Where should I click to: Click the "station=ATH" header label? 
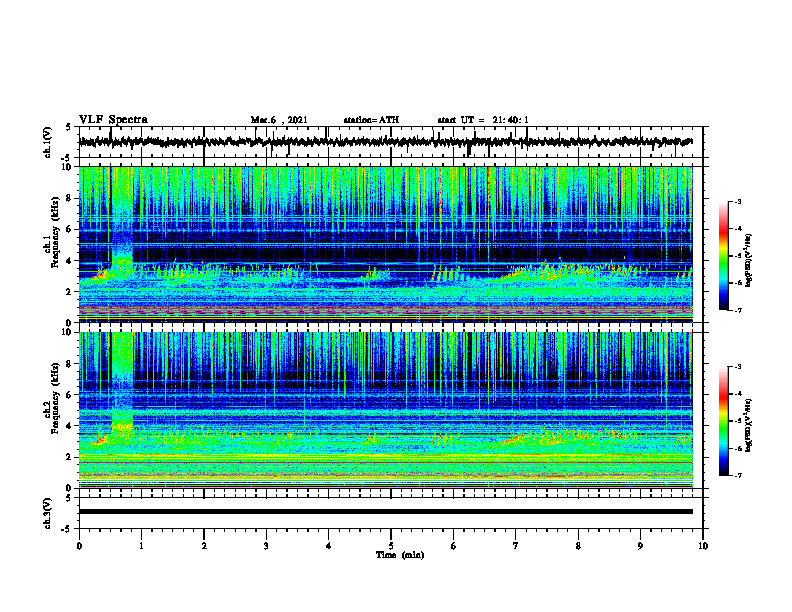[x=371, y=120]
